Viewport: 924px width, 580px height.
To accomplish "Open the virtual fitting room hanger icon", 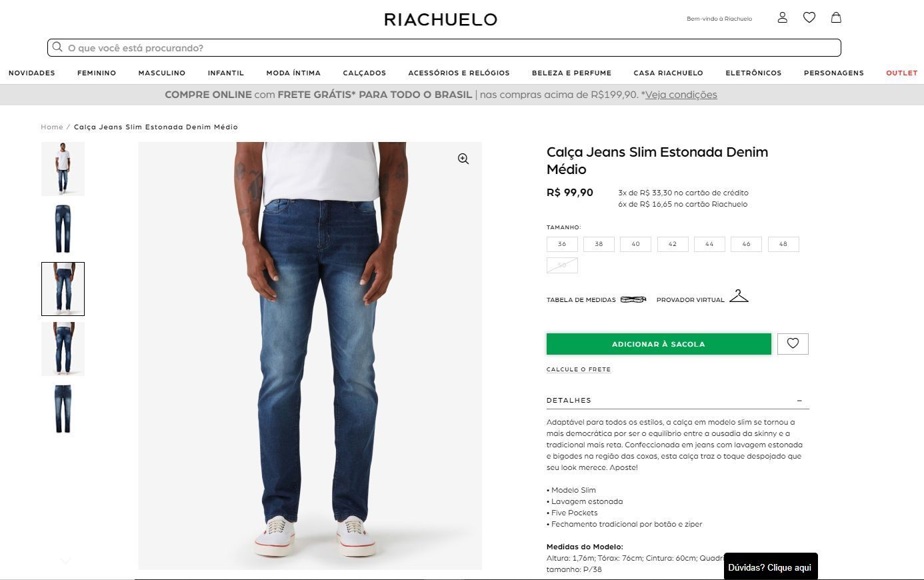I will click(739, 297).
